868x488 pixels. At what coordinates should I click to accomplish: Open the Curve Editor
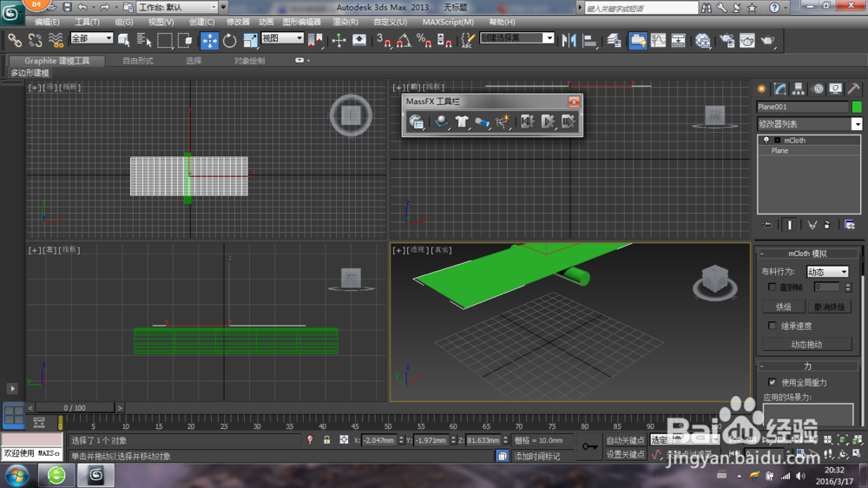(x=658, y=41)
